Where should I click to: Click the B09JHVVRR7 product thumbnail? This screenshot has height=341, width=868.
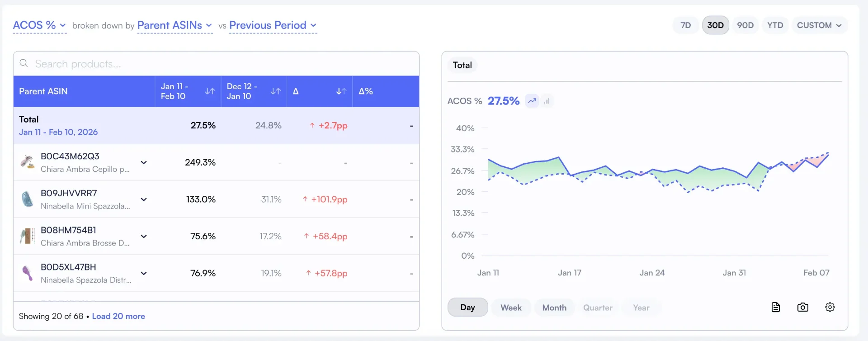click(x=28, y=199)
